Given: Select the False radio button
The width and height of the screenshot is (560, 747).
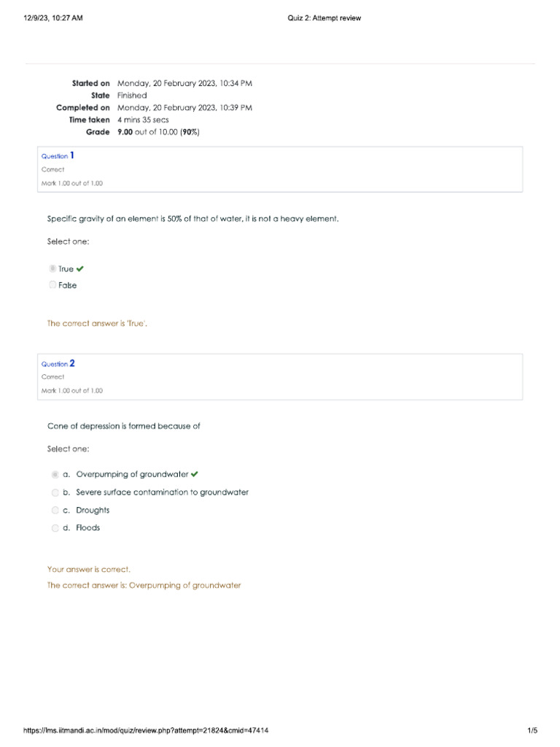Looking at the screenshot, I should pos(52,285).
